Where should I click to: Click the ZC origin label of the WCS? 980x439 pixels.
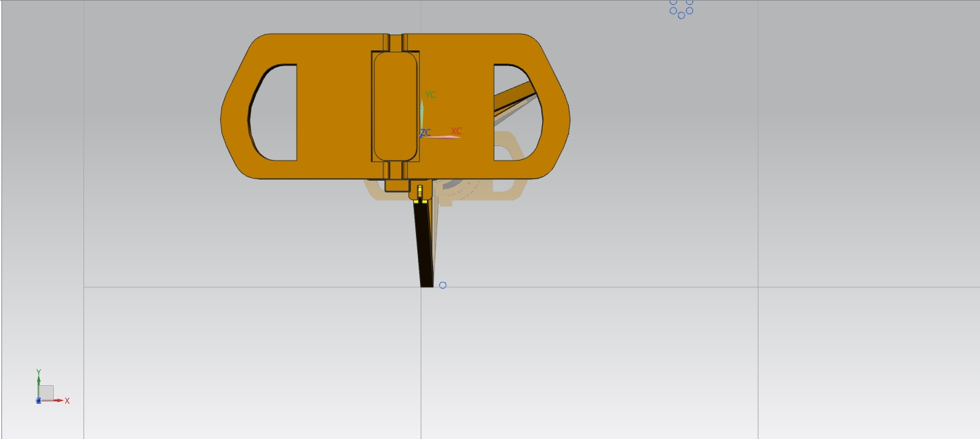(425, 133)
